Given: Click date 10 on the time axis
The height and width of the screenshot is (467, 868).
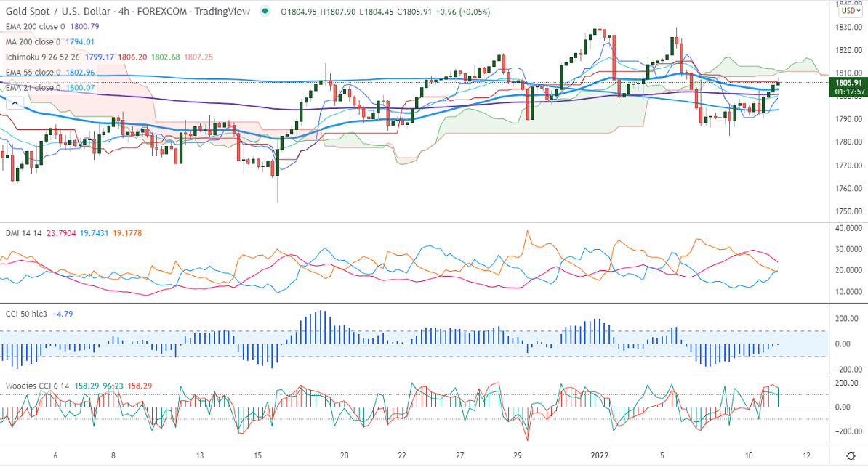Looking at the screenshot, I should 749,456.
